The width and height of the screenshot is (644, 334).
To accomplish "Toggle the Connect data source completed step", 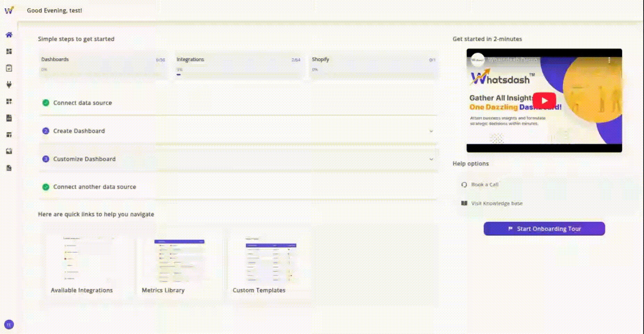I will pos(82,103).
